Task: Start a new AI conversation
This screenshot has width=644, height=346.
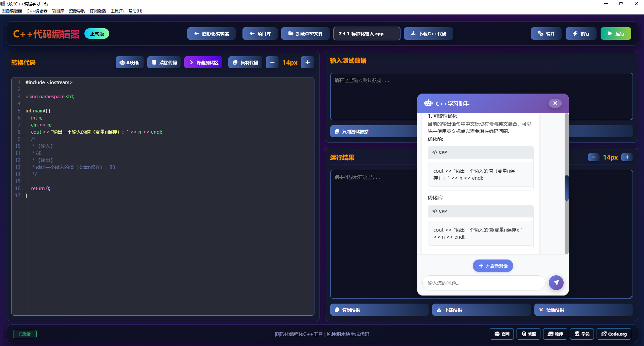Action: 493,266
